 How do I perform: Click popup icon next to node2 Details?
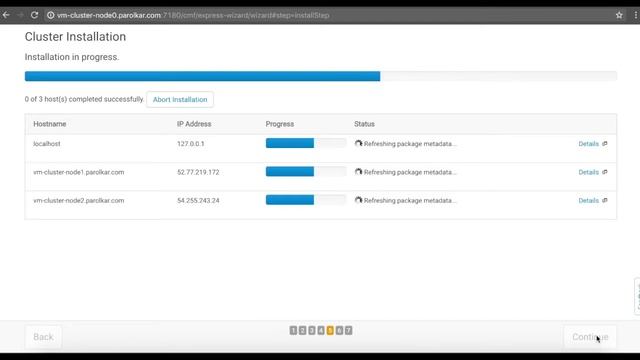(x=604, y=200)
